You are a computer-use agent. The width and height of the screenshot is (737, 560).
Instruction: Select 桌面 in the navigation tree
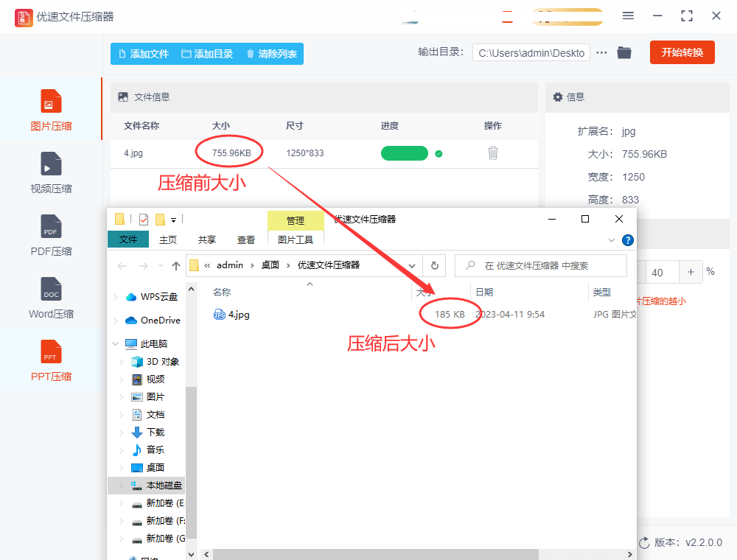[x=148, y=468]
